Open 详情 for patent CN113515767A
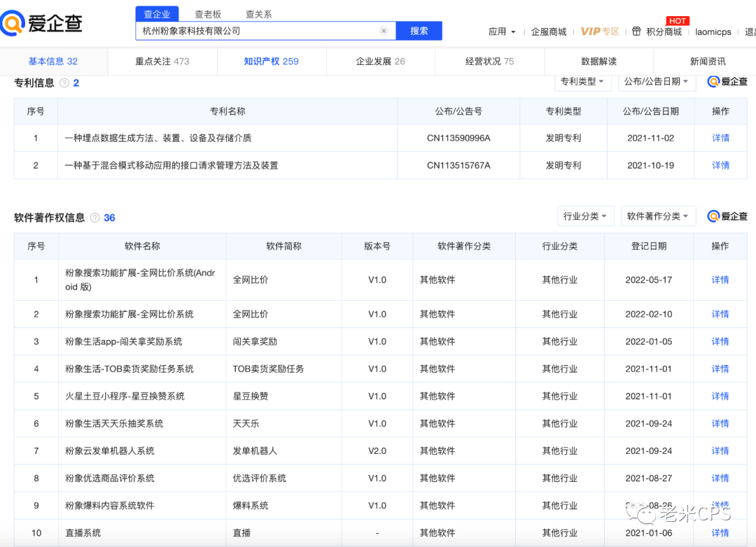Viewport: 756px width, 547px height. click(720, 165)
